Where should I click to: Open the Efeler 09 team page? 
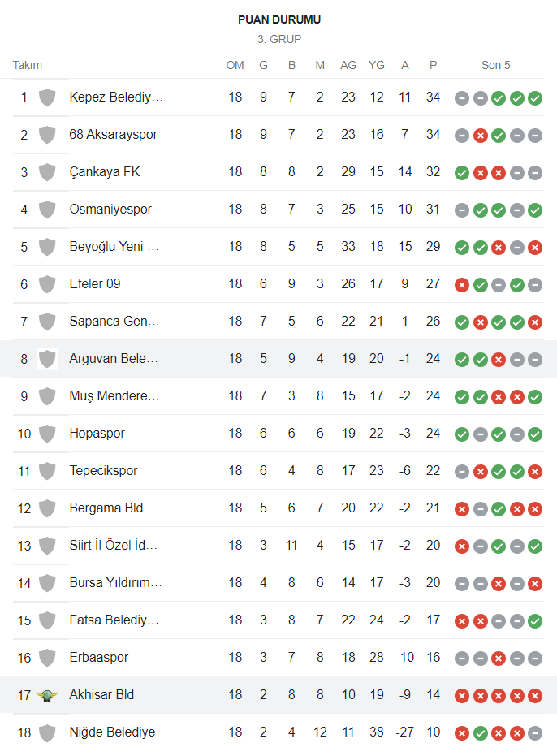pyautogui.click(x=95, y=283)
